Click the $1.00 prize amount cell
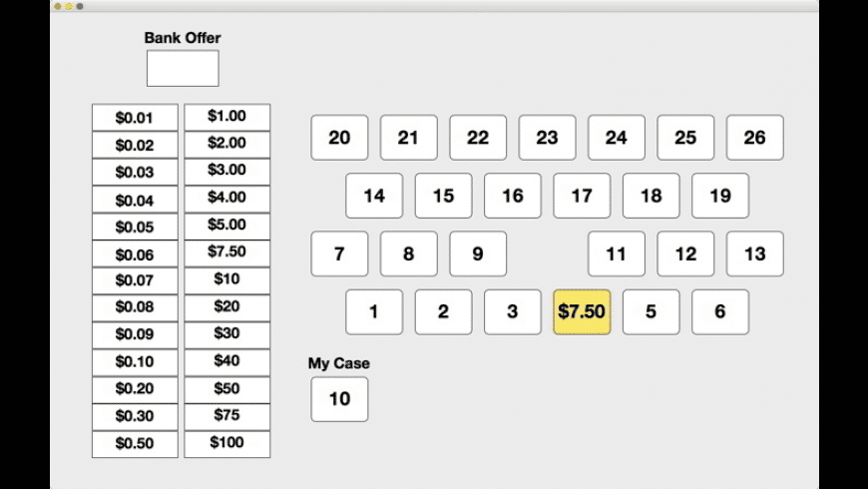Screen dimensions: 868x489 point(227,117)
